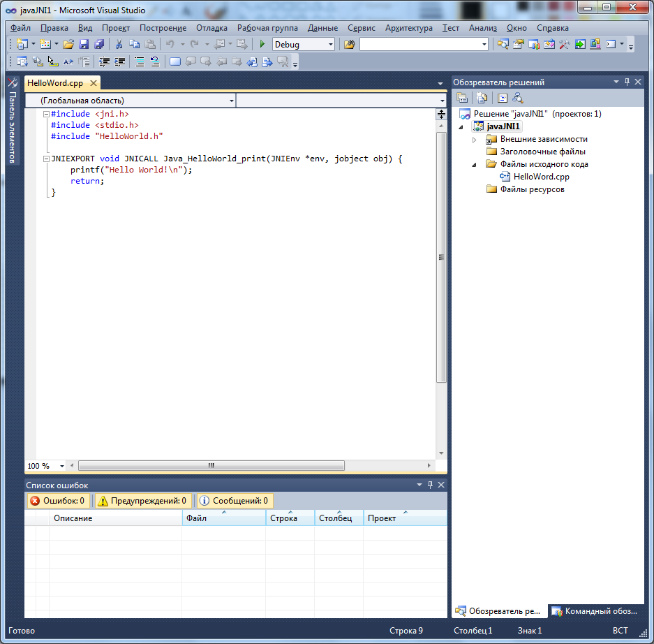654x644 pixels.
Task: Collapse the javaJNI1 project node
Action: coord(461,127)
